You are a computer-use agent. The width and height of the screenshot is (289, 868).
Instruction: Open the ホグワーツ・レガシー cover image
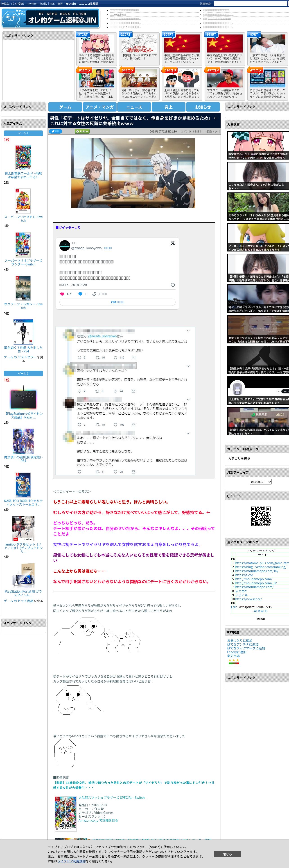[23, 288]
